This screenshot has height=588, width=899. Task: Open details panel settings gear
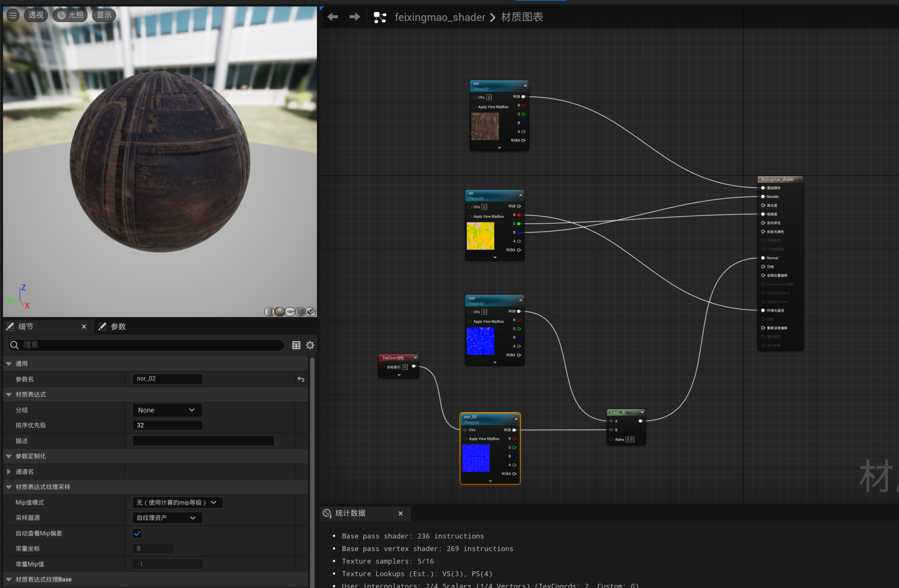point(310,345)
